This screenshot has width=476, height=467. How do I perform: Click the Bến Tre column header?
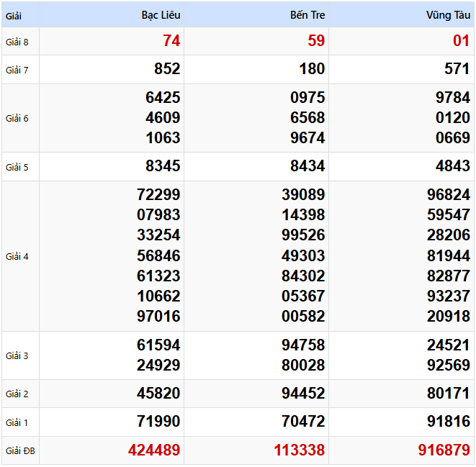pyautogui.click(x=307, y=15)
